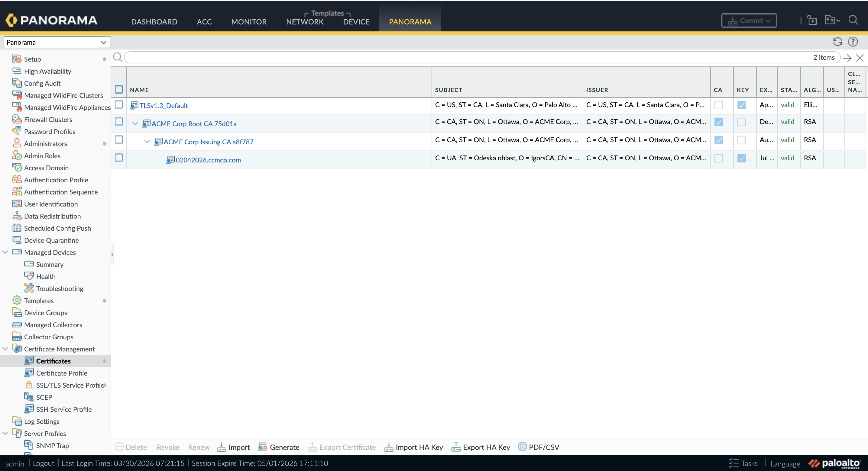868x471 pixels.
Task: Select the ACME Corp Root CA row checkbox
Action: pos(118,122)
